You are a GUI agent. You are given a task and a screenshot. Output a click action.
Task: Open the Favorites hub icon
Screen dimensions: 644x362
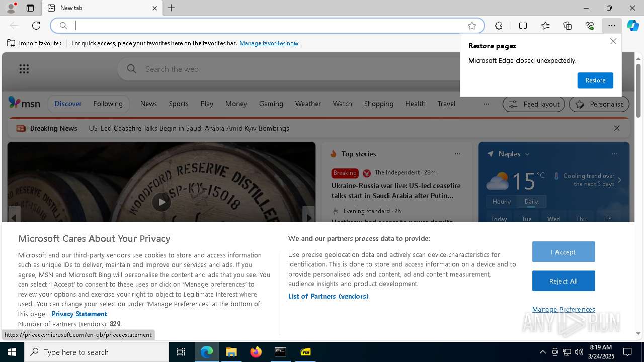tap(545, 26)
